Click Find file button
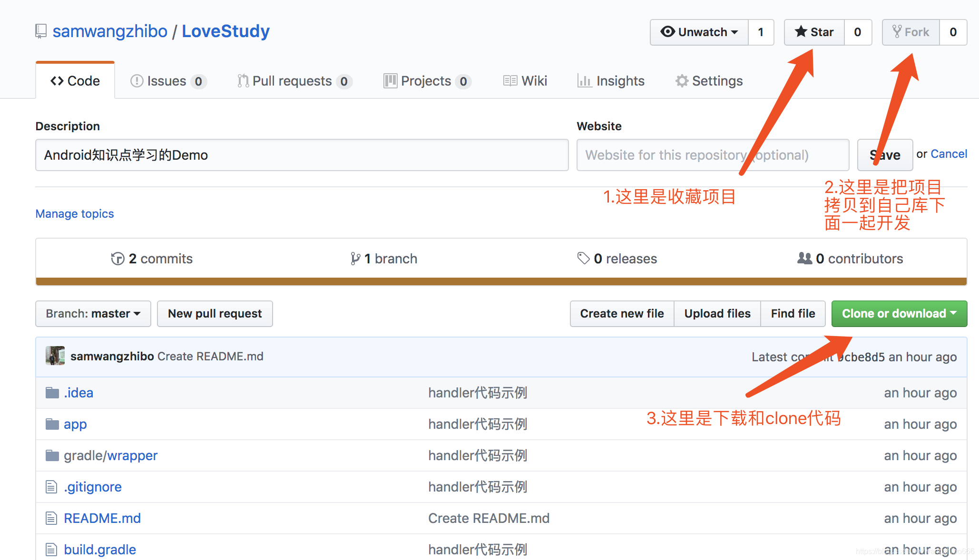The image size is (979, 560). 793,314
